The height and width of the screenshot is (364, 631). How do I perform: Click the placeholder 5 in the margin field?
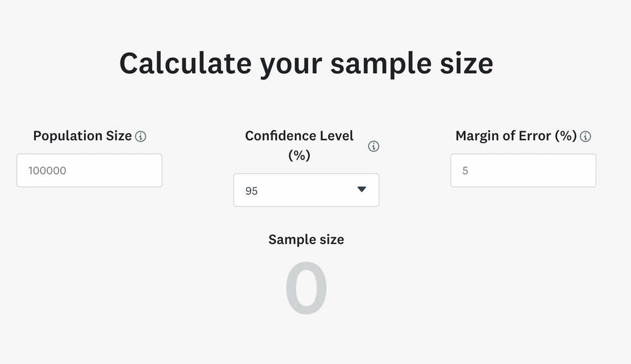[x=466, y=170]
